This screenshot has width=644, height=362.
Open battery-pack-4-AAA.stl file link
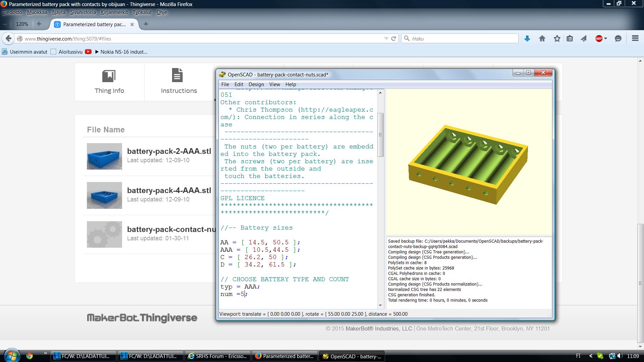point(169,190)
